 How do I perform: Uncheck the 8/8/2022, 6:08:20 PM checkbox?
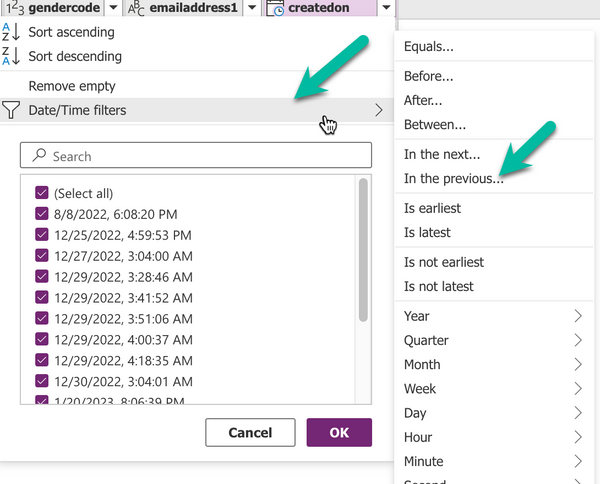coord(42,213)
